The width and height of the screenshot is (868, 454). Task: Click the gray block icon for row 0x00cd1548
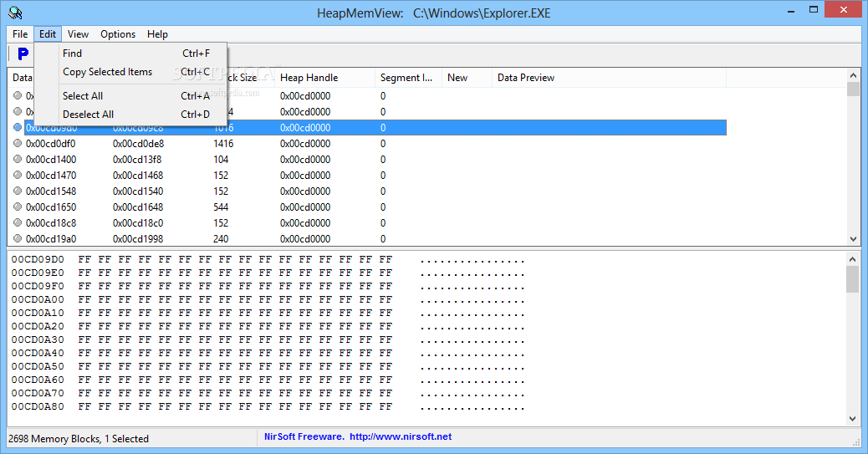tap(18, 191)
